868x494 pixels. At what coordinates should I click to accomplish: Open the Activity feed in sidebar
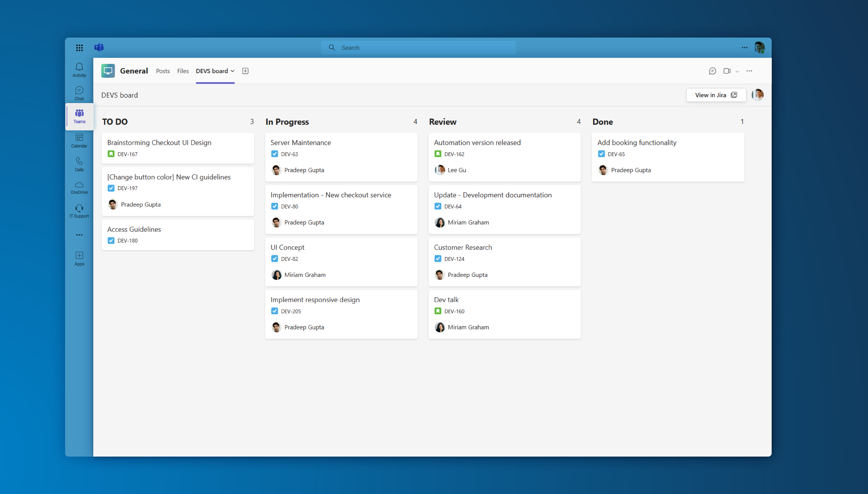(x=79, y=70)
